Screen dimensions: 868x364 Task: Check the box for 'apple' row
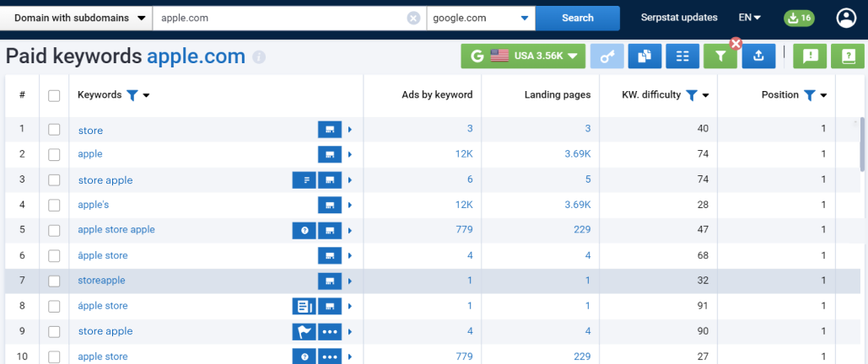point(54,155)
